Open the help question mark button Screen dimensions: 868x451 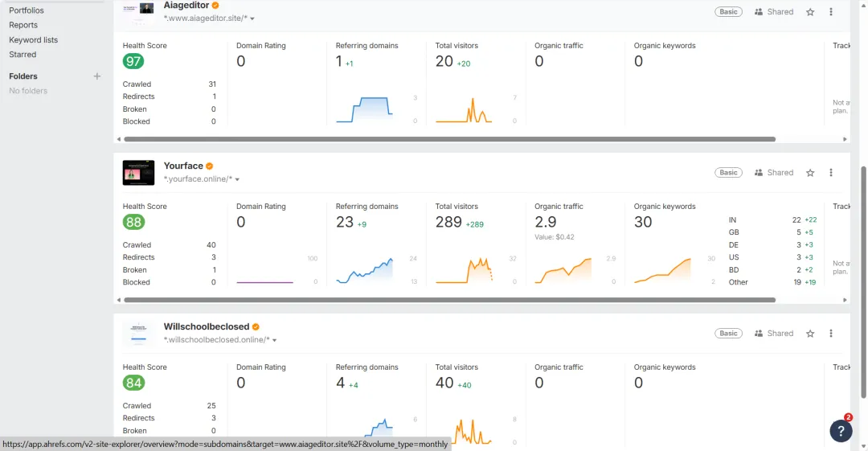[x=841, y=431]
